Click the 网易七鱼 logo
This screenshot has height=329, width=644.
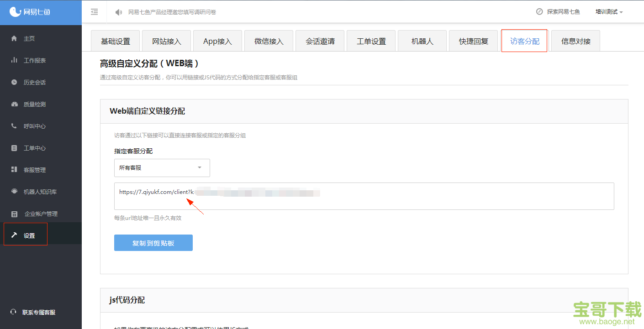pyautogui.click(x=30, y=12)
